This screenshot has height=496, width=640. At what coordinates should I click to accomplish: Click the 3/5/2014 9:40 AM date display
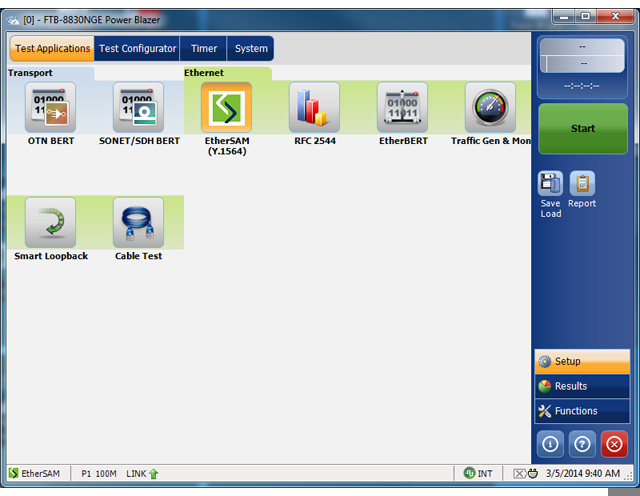point(583,473)
